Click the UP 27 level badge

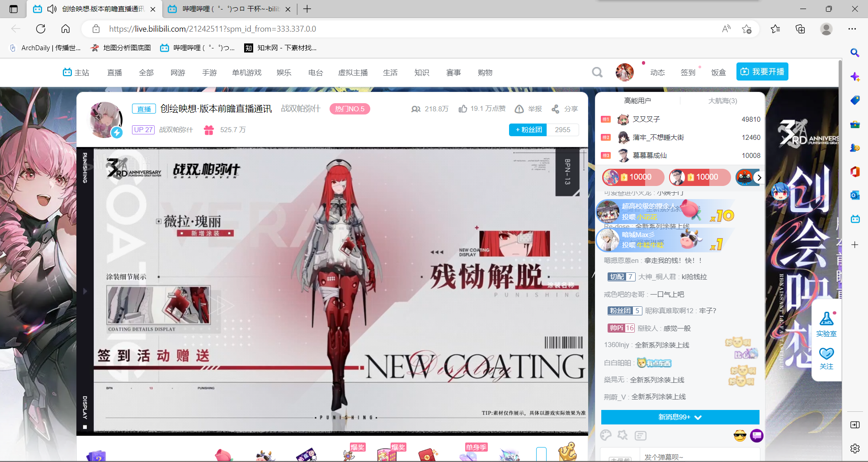pyautogui.click(x=143, y=130)
